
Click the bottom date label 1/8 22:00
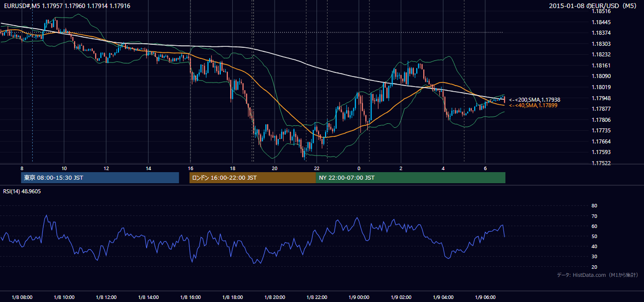[x=316, y=297]
